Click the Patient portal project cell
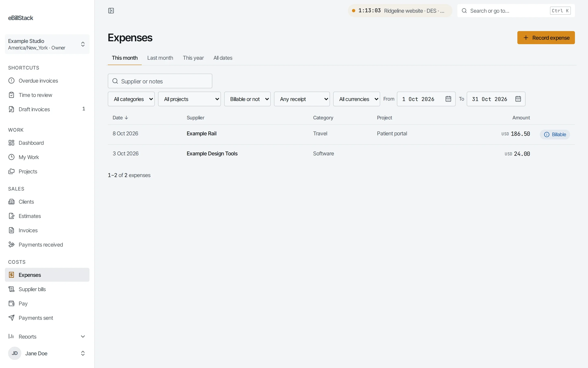The width and height of the screenshot is (588, 368). 392,134
